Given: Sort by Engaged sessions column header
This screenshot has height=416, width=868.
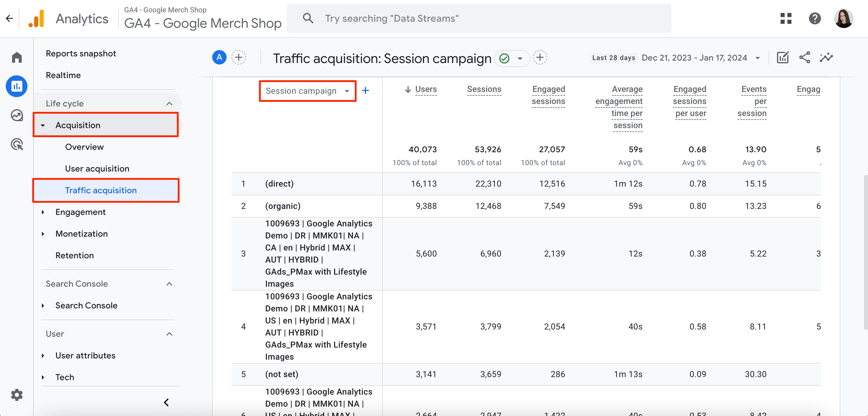Looking at the screenshot, I should 548,95.
